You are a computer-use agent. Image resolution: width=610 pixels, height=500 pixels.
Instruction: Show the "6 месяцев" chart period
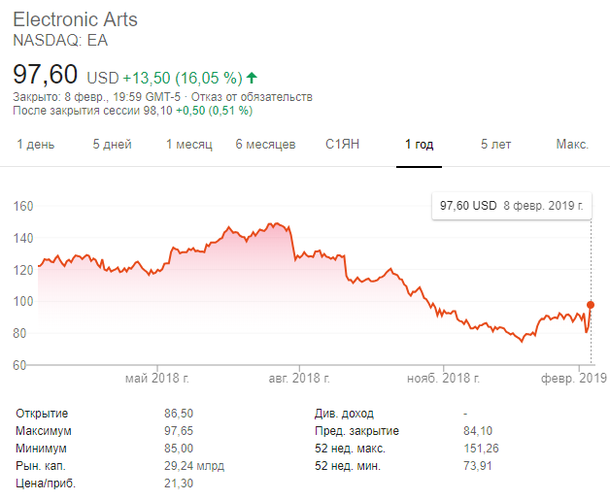point(265,145)
